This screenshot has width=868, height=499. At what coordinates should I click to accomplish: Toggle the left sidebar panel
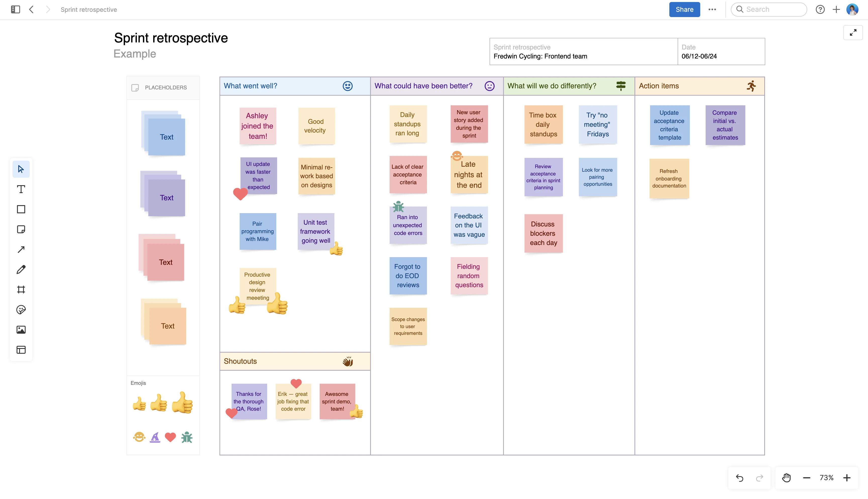coord(15,9)
